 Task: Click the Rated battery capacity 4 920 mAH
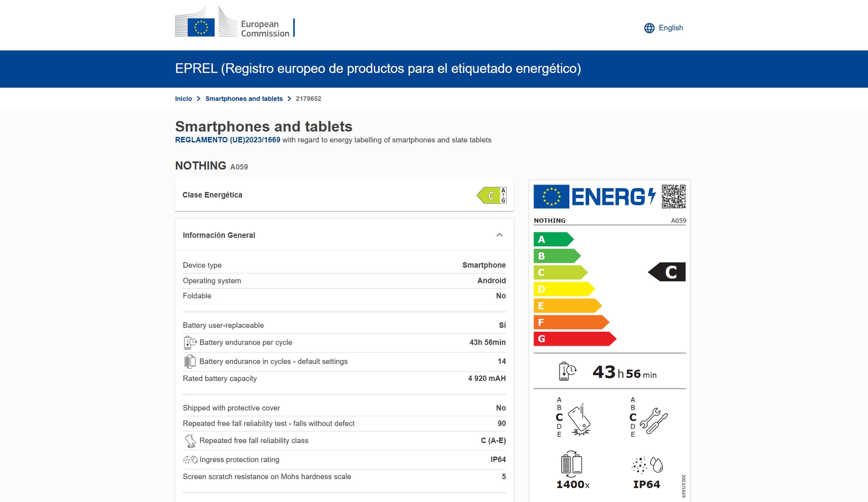point(487,378)
